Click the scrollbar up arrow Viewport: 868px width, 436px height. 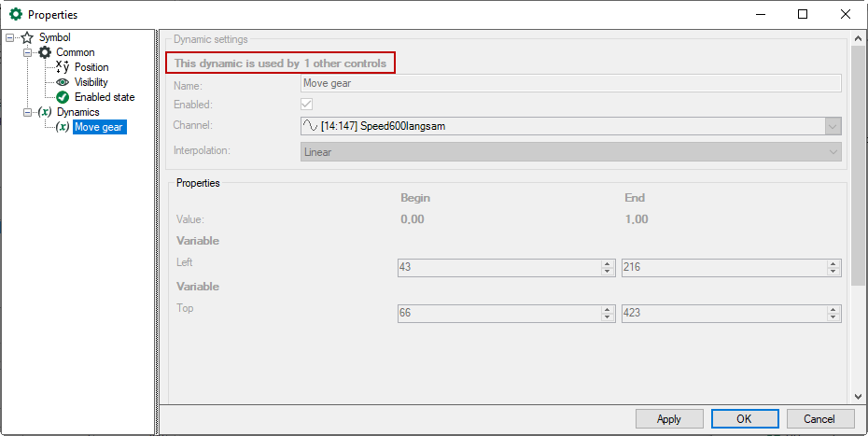point(858,38)
